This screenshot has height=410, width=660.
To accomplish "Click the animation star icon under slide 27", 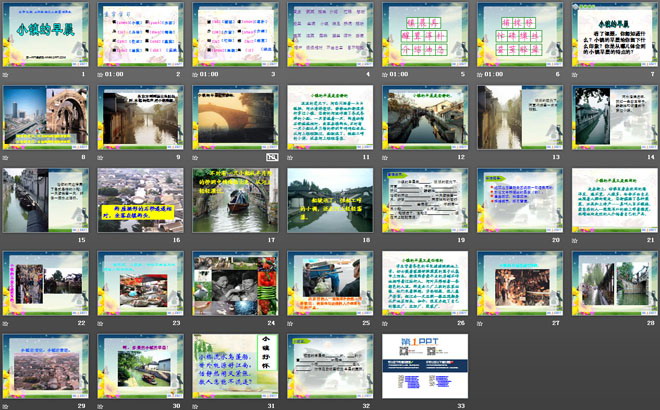I will [479, 323].
